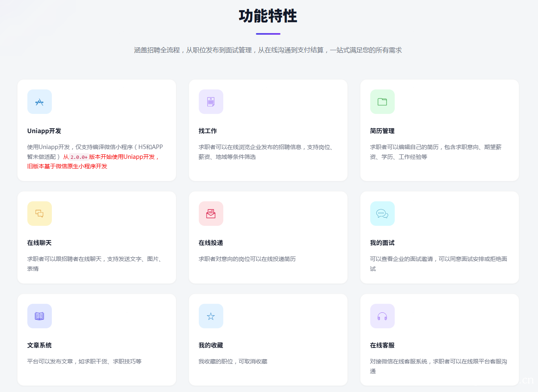
Task: Click the 在线投递 card title
Action: click(211, 243)
